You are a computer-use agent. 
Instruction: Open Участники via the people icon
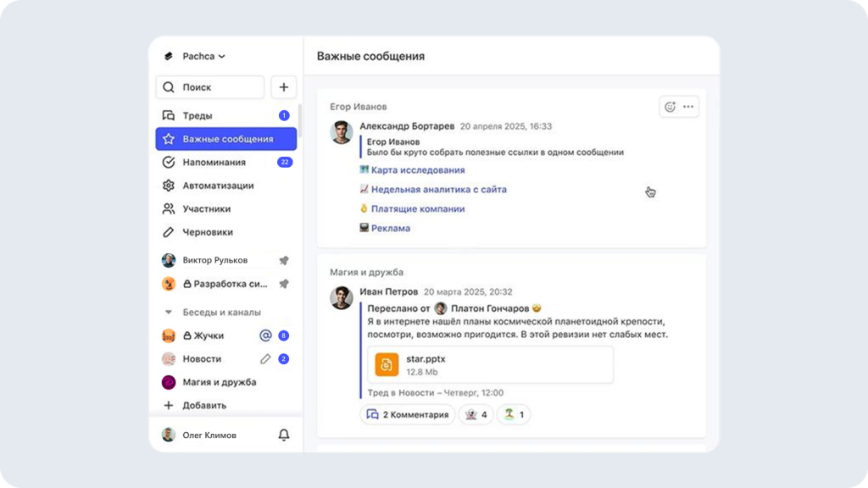coord(170,208)
